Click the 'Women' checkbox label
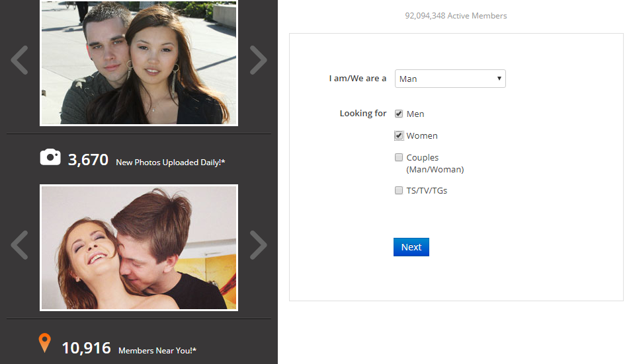The width and height of the screenshot is (631, 364). click(x=422, y=136)
